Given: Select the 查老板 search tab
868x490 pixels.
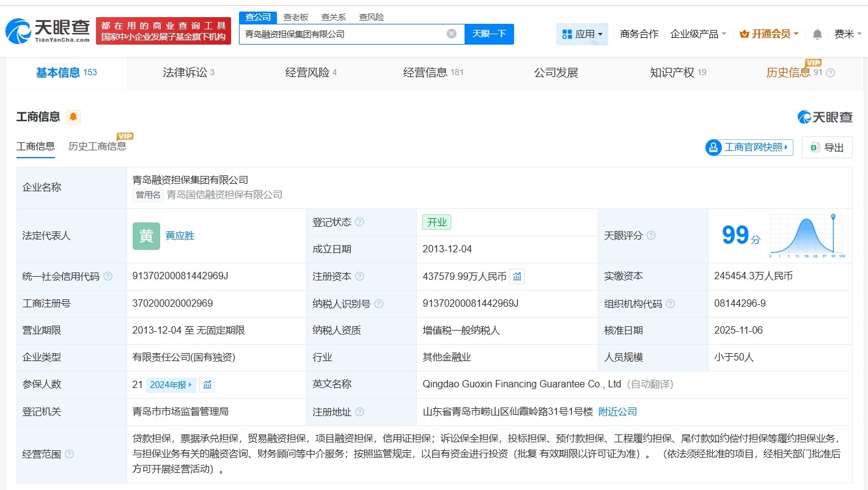Looking at the screenshot, I should click(x=296, y=17).
